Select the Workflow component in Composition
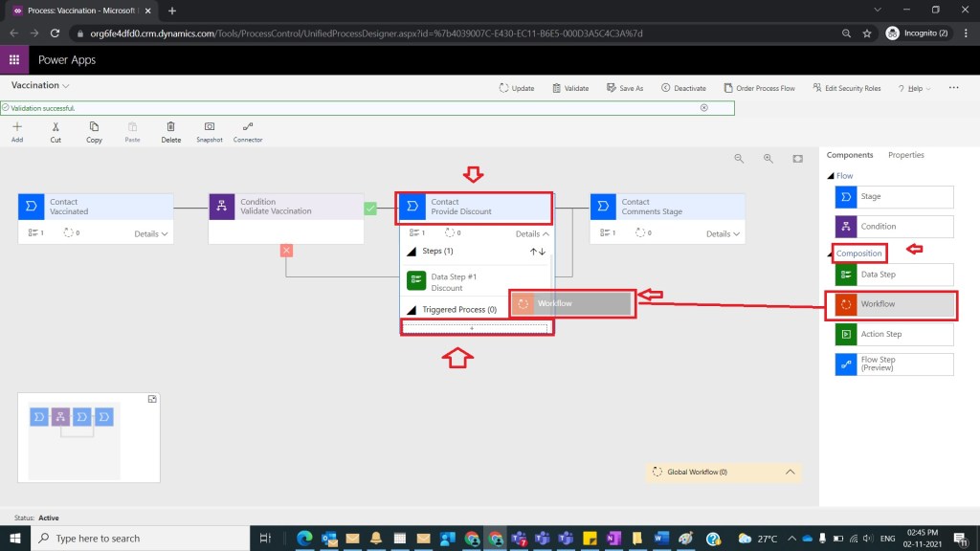 [894, 304]
